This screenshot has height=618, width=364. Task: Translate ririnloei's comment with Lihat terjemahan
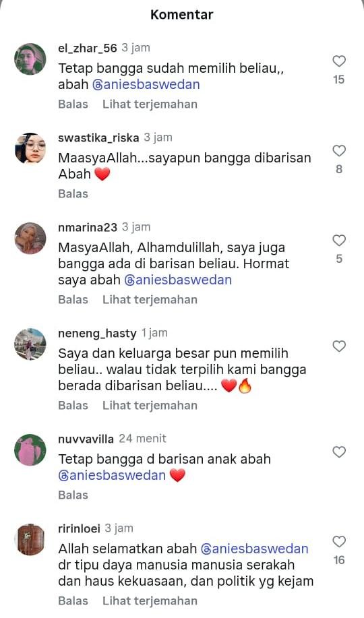pyautogui.click(x=150, y=600)
